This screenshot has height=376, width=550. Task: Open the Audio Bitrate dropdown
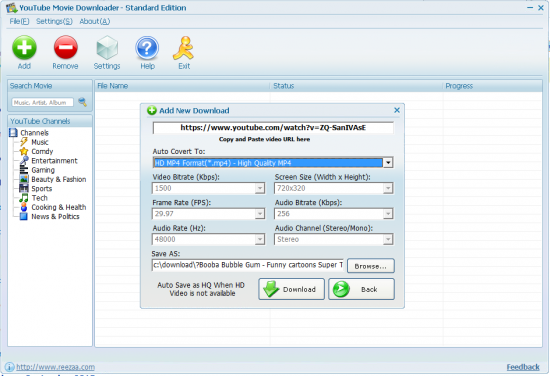coord(388,214)
